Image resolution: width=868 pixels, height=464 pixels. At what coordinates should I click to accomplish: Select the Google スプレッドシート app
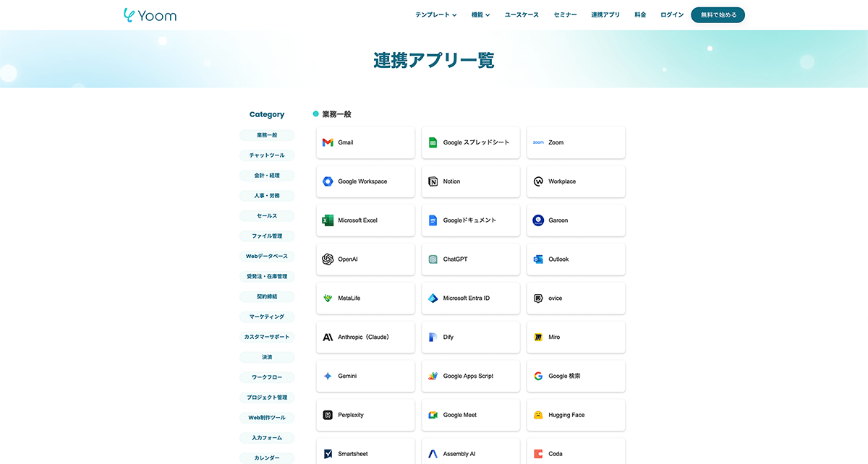tap(470, 142)
